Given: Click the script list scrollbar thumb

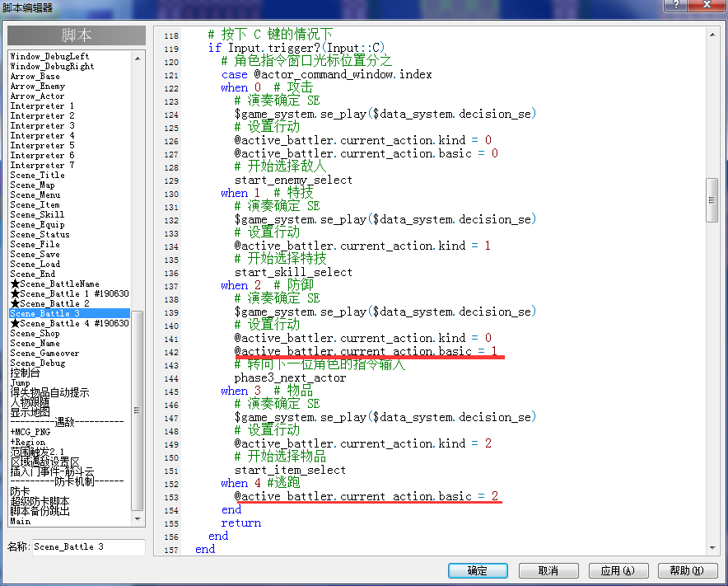Looking at the screenshot, I should pos(137,410).
